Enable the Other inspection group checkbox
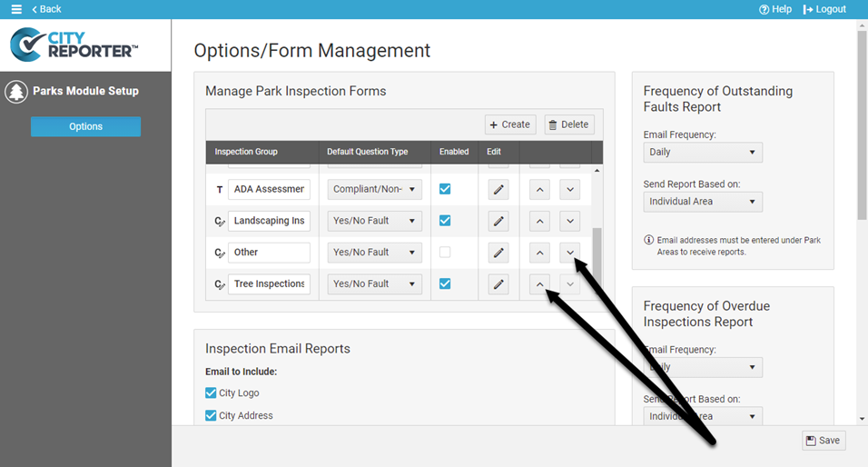 click(x=445, y=252)
